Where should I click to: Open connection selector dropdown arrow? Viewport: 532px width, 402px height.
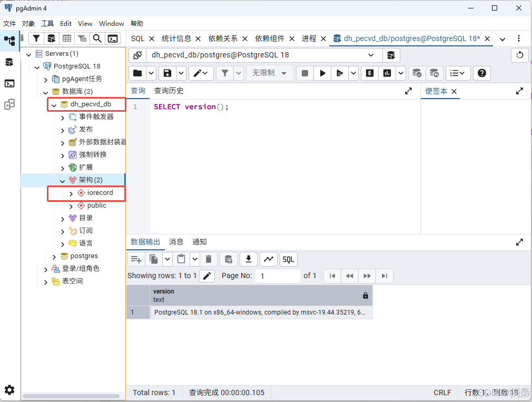(371, 55)
